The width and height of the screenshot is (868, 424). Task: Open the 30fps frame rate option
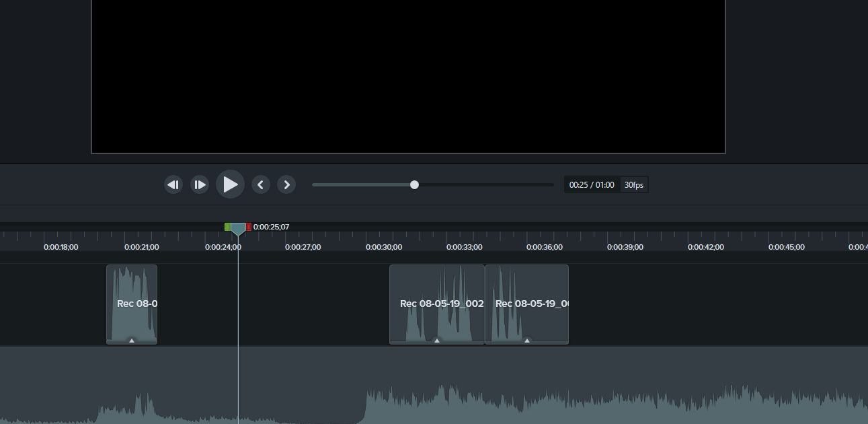633,184
